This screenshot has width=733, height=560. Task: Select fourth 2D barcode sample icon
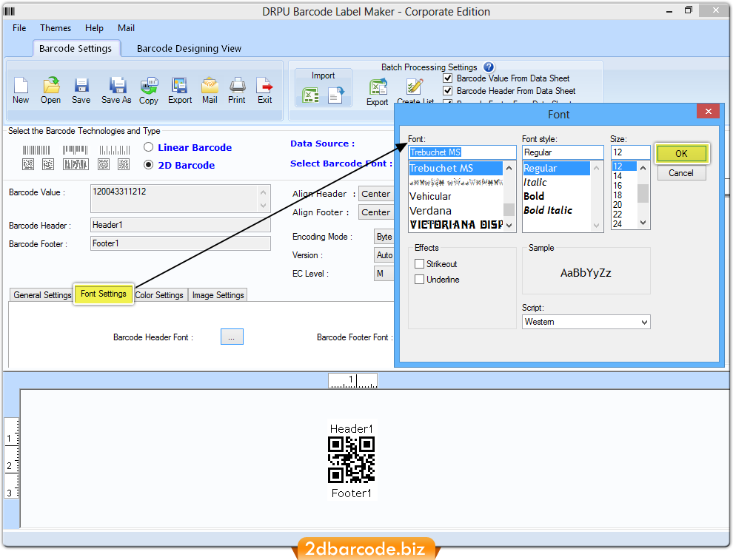104,164
